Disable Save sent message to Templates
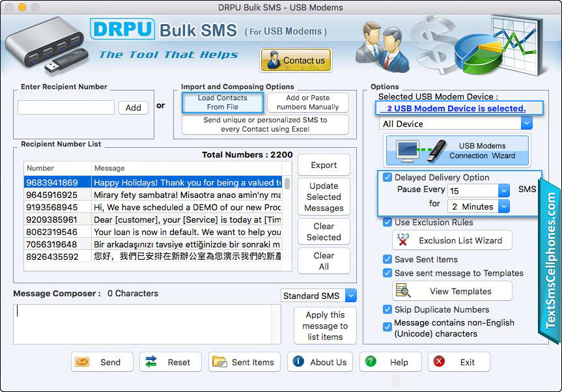The height and width of the screenshot is (392, 562). [x=387, y=273]
